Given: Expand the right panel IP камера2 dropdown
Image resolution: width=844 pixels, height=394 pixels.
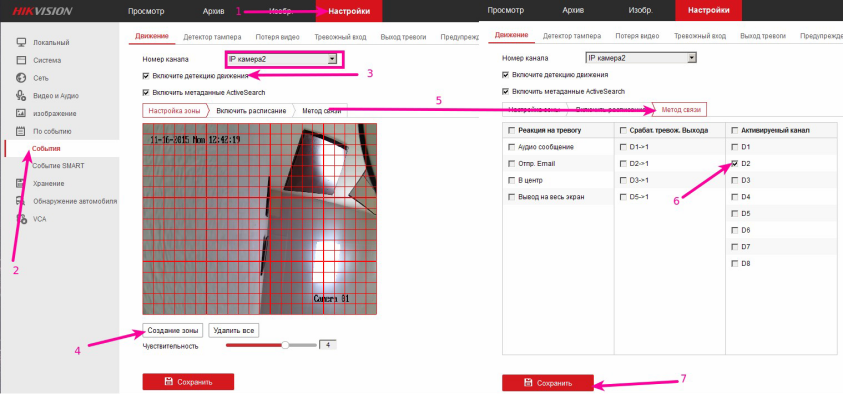Looking at the screenshot, I should (x=641, y=58).
